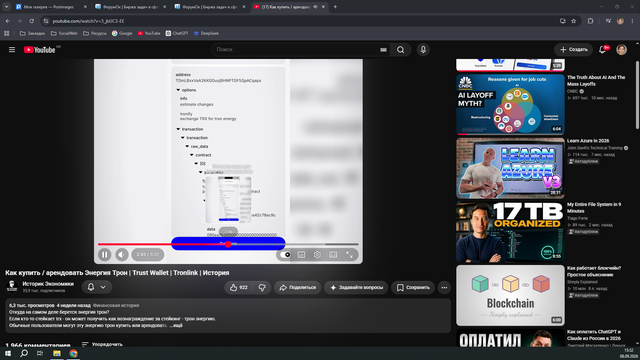Open video player settings gear

317,255
